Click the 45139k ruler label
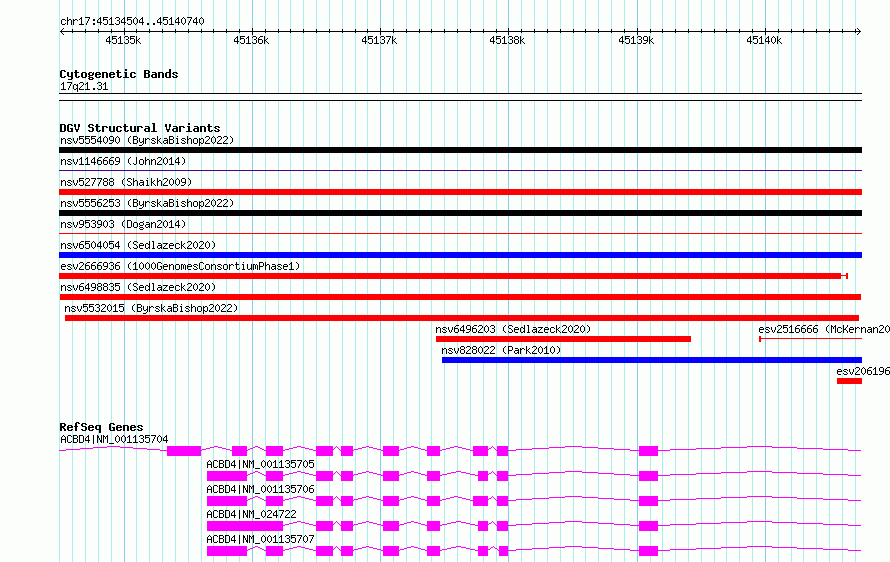This screenshot has height=562, width=890. click(636, 40)
